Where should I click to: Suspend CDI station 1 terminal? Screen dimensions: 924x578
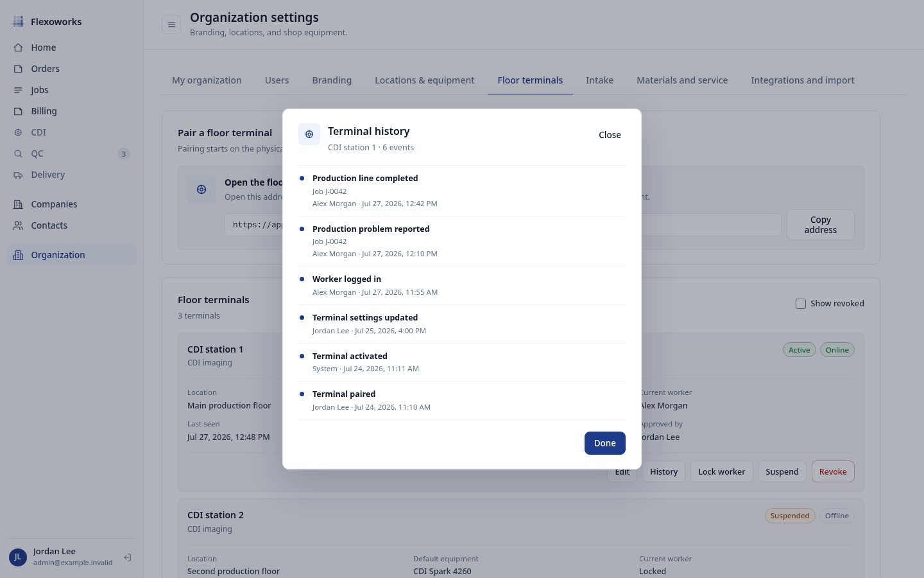pos(782,472)
